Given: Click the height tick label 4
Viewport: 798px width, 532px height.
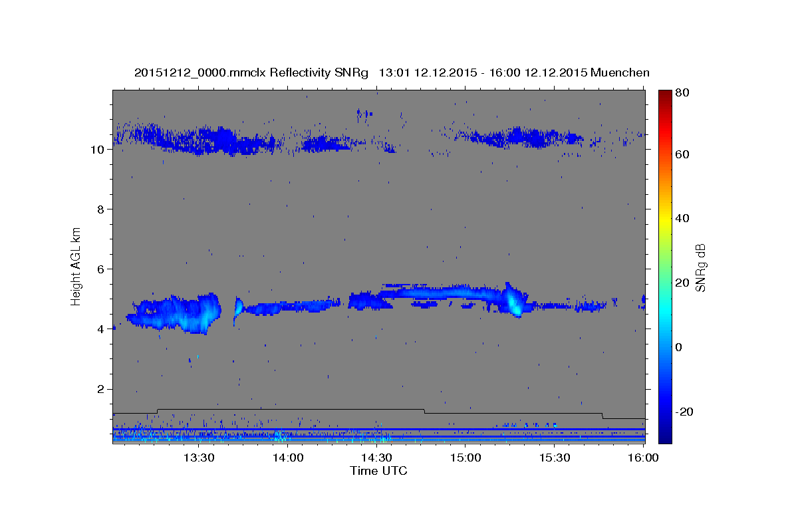Looking at the screenshot, I should point(100,329).
